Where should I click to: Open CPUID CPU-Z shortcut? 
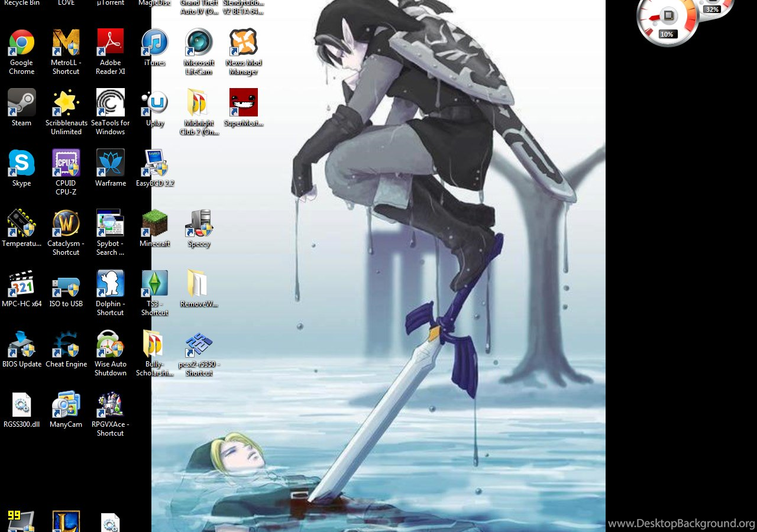[66, 163]
